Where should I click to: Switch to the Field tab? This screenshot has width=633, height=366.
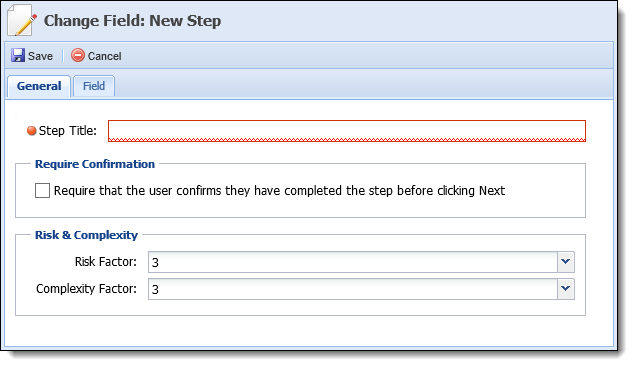(94, 86)
